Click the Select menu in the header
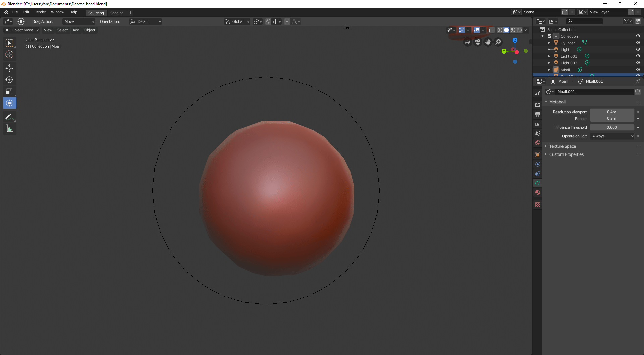This screenshot has height=355, width=644. (x=62, y=30)
